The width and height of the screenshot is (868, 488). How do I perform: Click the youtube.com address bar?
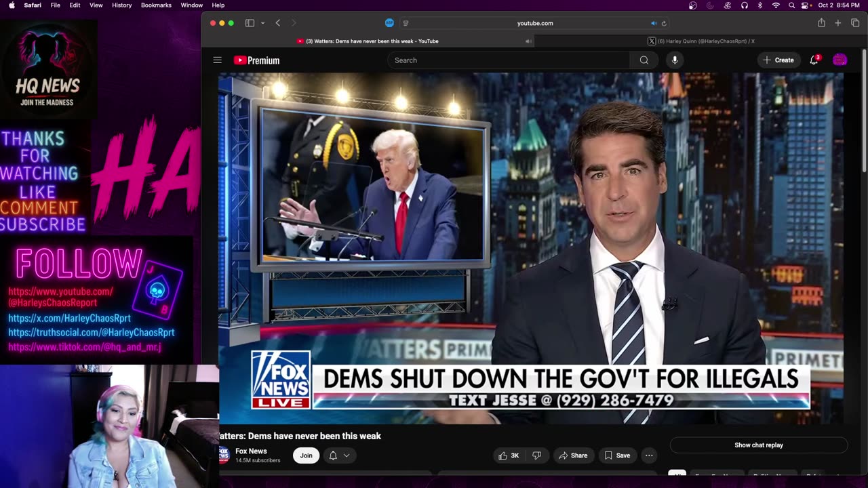coord(535,23)
